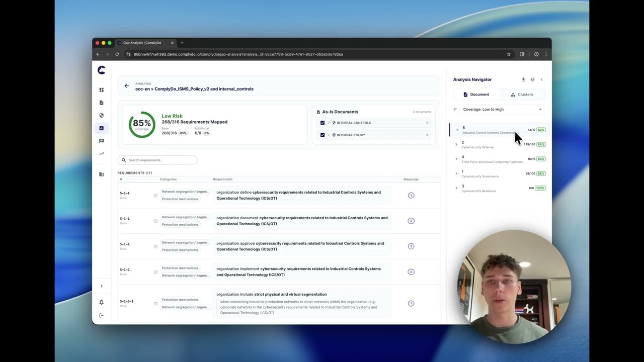
Task: Select the Document tab
Action: pyautogui.click(x=476, y=95)
